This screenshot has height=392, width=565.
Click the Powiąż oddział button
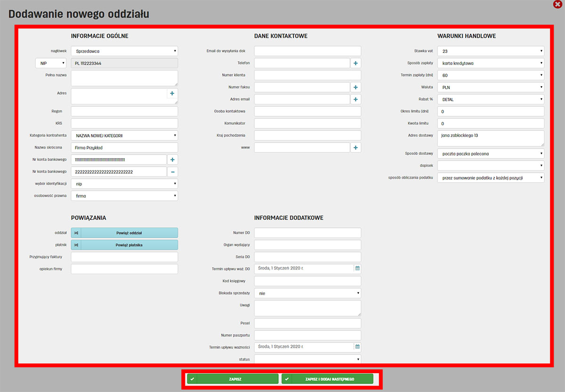click(129, 232)
